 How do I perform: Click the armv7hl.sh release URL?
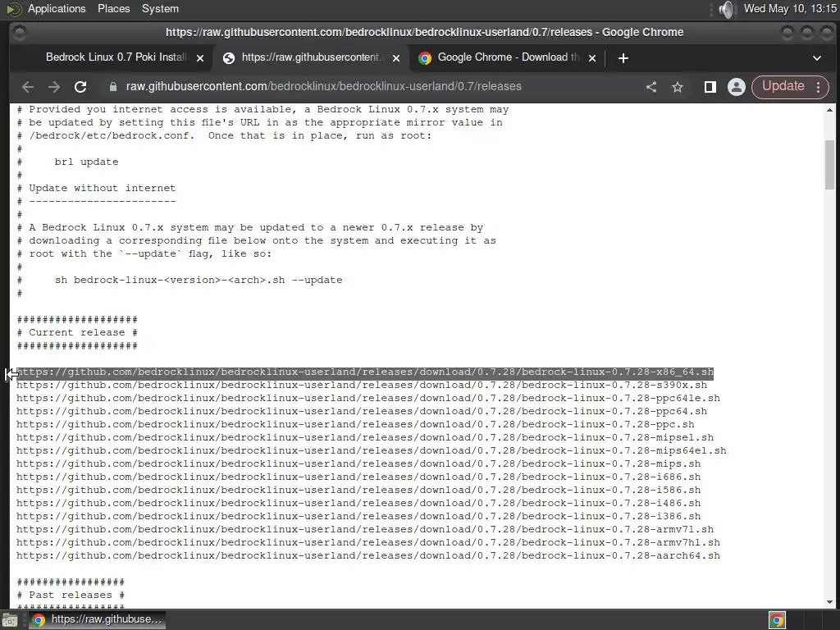[368, 543]
